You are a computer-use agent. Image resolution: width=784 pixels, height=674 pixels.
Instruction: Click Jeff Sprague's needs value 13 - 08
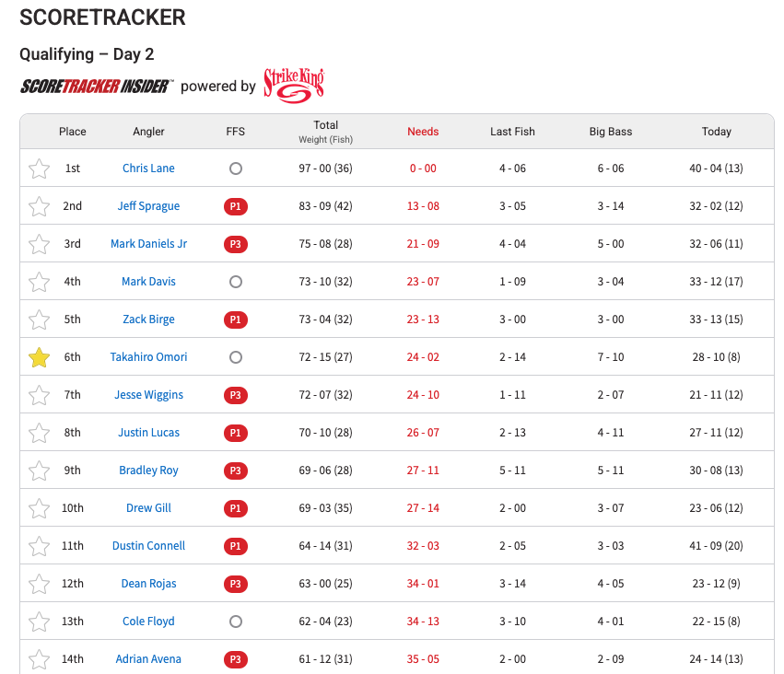[x=423, y=206]
